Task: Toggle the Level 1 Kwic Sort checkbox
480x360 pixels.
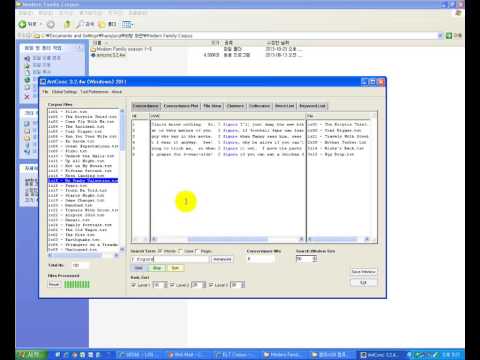Action: pos(134,285)
